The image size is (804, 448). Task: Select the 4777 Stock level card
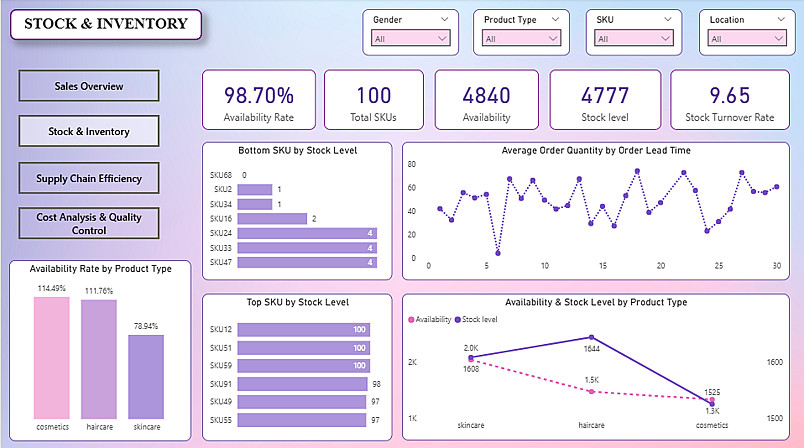[605, 100]
